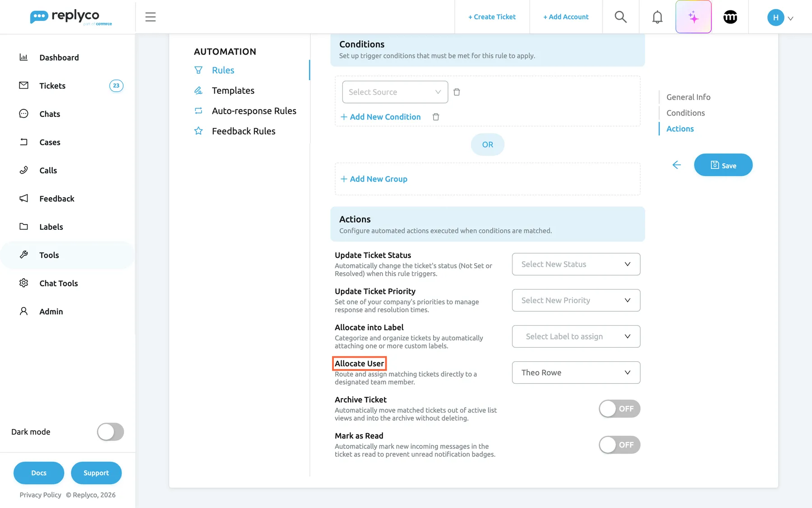
Task: Expand Select Label to assign dropdown
Action: [576, 336]
